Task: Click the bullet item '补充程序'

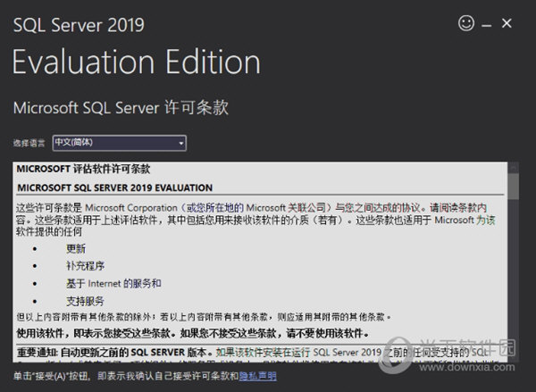Action: pos(86,265)
